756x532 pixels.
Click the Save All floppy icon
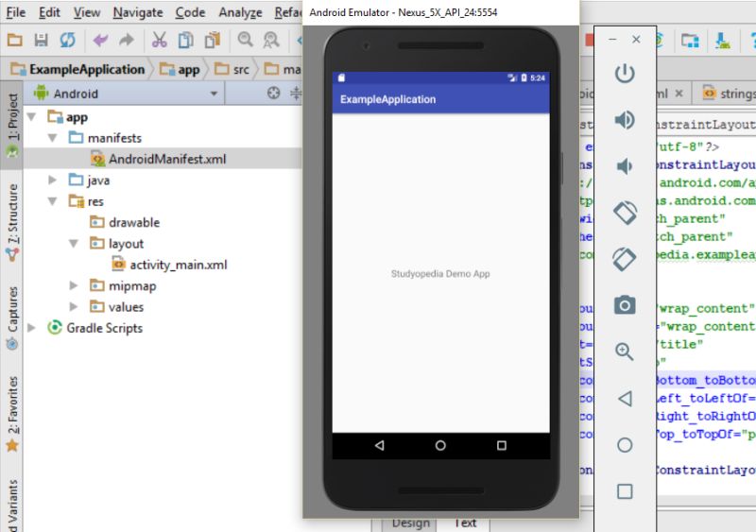[x=41, y=40]
